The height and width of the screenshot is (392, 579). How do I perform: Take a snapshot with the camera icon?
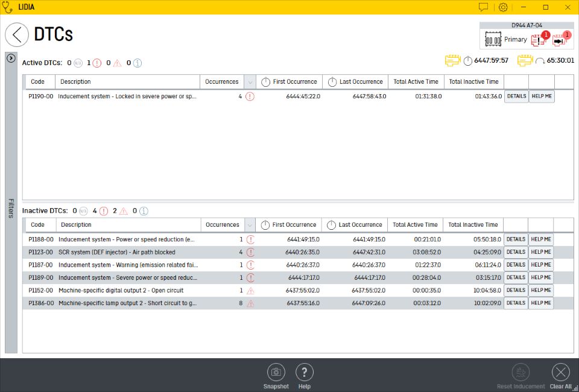[276, 373]
